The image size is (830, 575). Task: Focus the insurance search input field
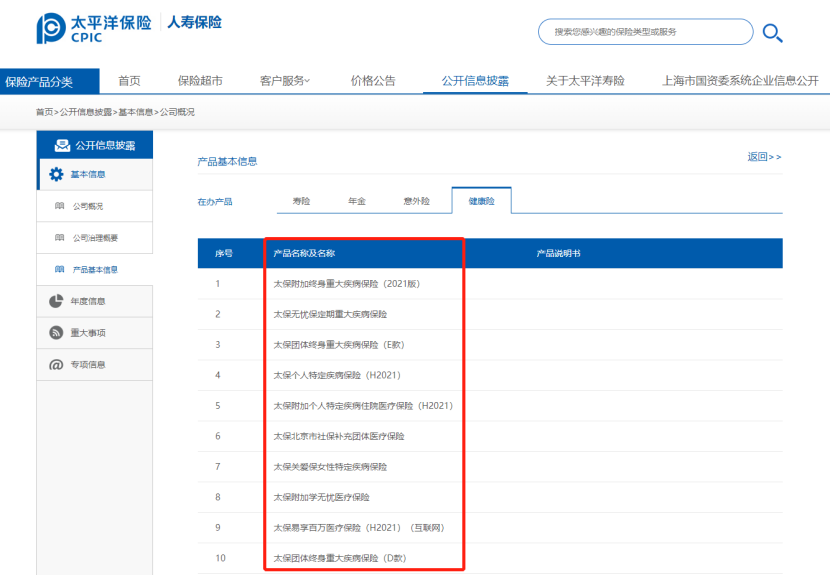pos(645,32)
